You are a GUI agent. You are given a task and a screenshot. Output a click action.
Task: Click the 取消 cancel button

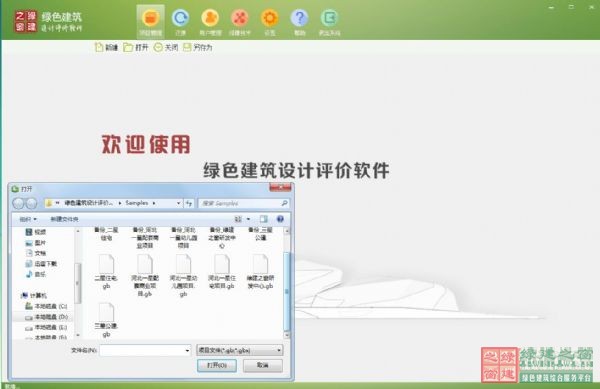click(x=263, y=365)
